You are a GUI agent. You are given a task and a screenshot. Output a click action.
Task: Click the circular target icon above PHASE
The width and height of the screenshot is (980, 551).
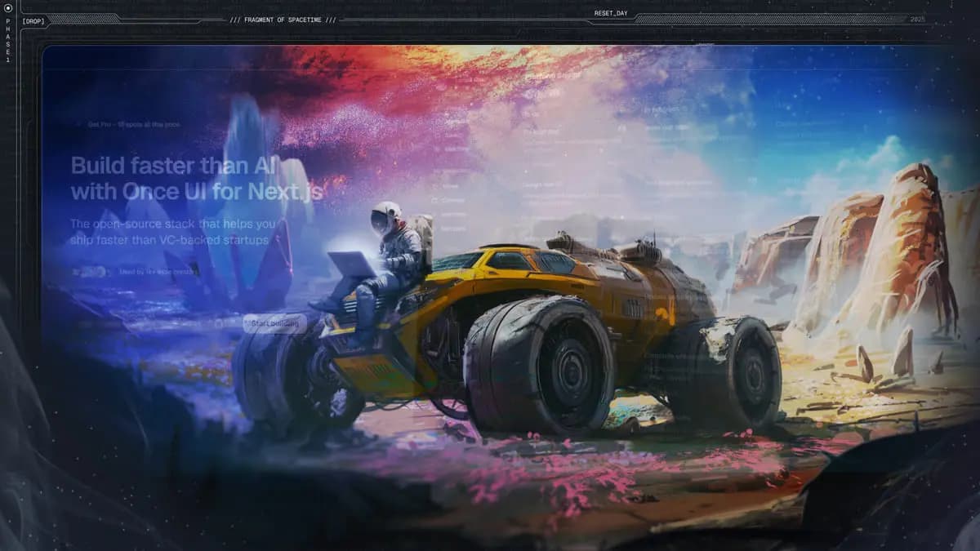pyautogui.click(x=8, y=7)
